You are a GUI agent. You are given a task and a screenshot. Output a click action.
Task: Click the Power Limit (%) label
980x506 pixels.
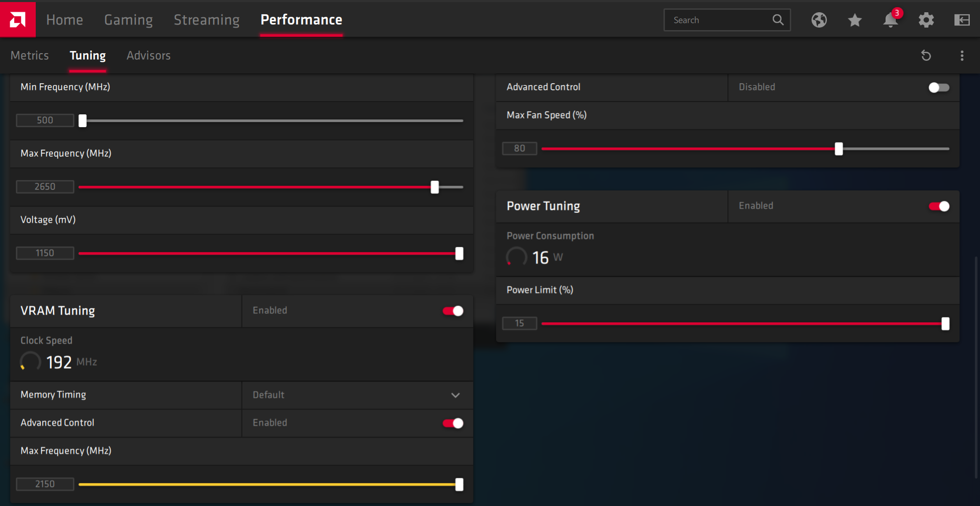540,290
